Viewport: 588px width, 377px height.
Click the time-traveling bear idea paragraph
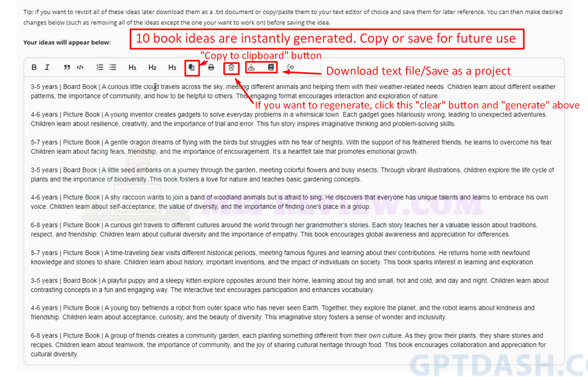point(283,257)
